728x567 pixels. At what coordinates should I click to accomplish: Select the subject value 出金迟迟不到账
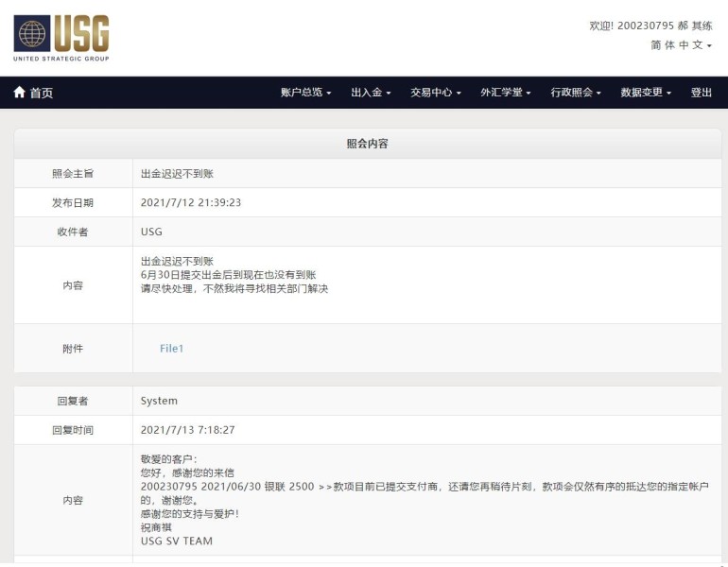tap(177, 174)
